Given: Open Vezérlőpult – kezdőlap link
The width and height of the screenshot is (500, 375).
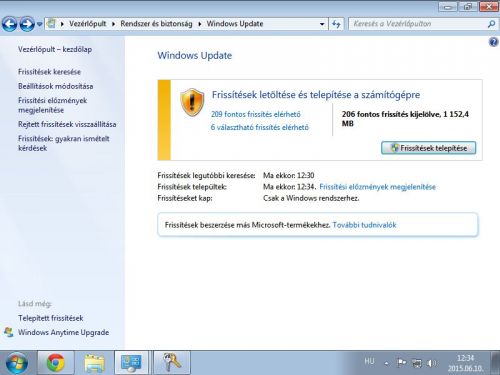Looking at the screenshot, I should [x=55, y=49].
